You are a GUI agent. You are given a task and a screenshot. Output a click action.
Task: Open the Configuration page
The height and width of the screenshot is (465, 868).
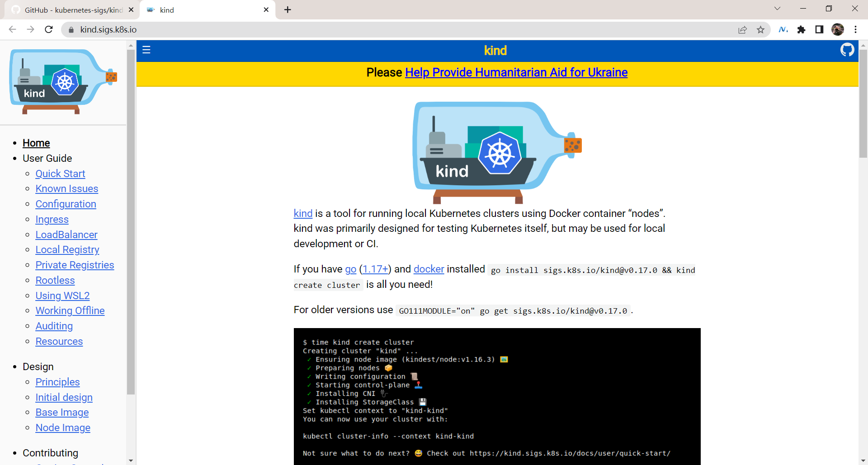tap(66, 204)
